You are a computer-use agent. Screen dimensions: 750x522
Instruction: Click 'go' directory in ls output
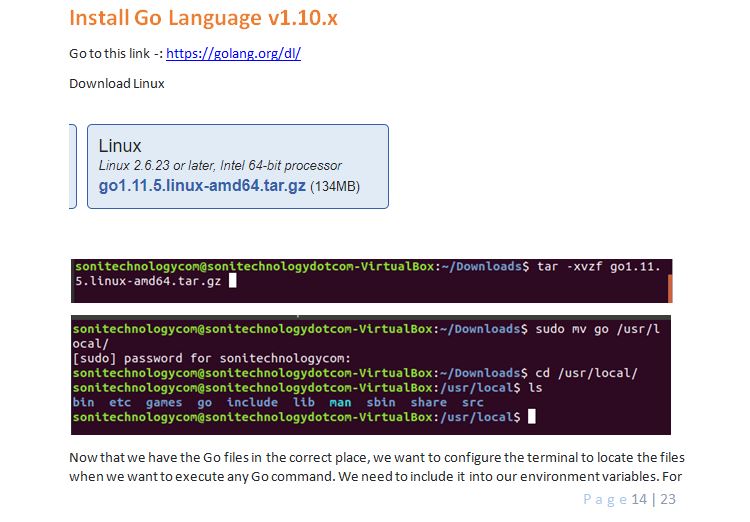[205, 403]
